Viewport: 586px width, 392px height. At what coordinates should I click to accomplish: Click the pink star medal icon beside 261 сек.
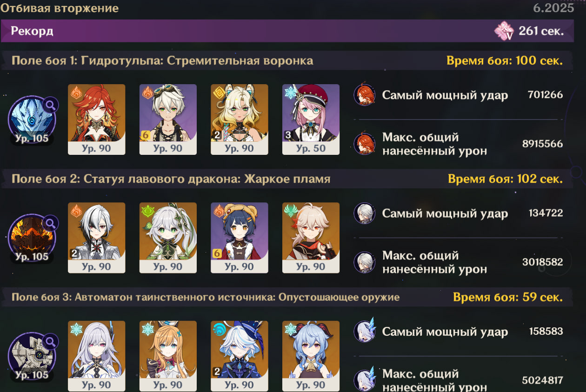coord(504,31)
